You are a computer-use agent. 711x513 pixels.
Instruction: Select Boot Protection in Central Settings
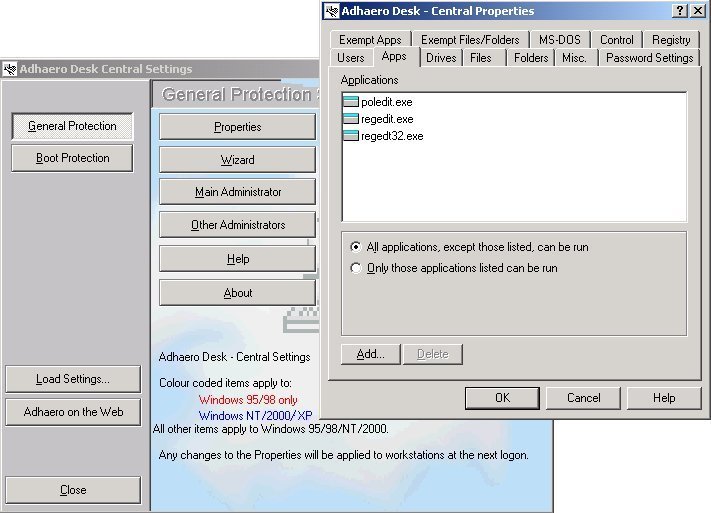coord(72,158)
